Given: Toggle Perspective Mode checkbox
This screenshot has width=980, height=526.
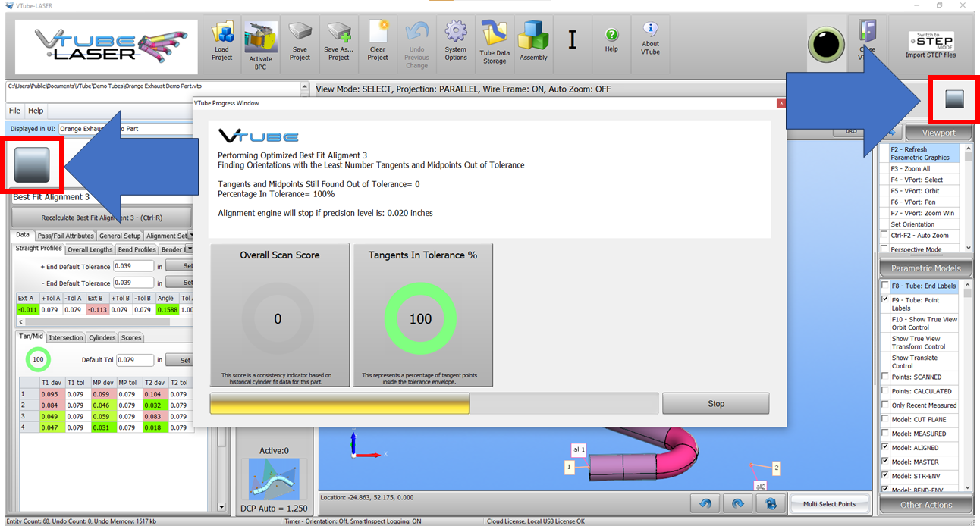Looking at the screenshot, I should 884,249.
